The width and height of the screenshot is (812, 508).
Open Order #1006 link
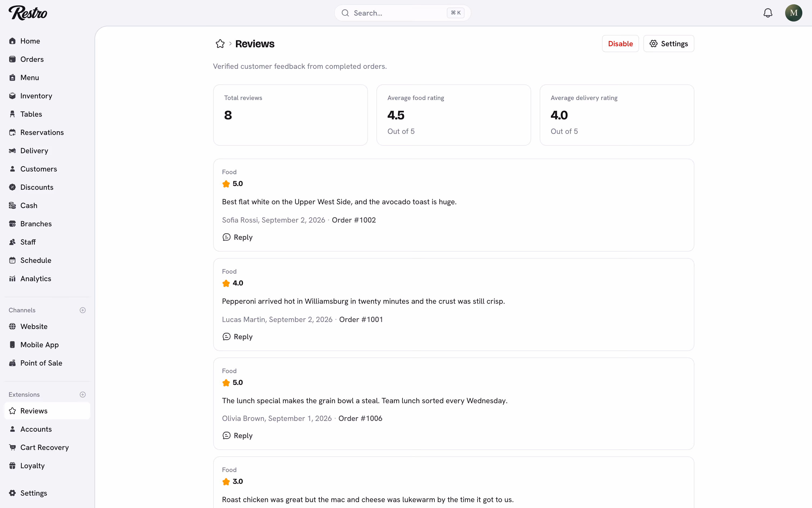tap(360, 418)
